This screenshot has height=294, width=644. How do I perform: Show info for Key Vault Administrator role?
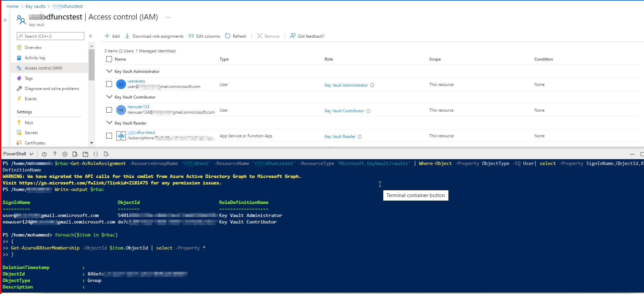372,85
